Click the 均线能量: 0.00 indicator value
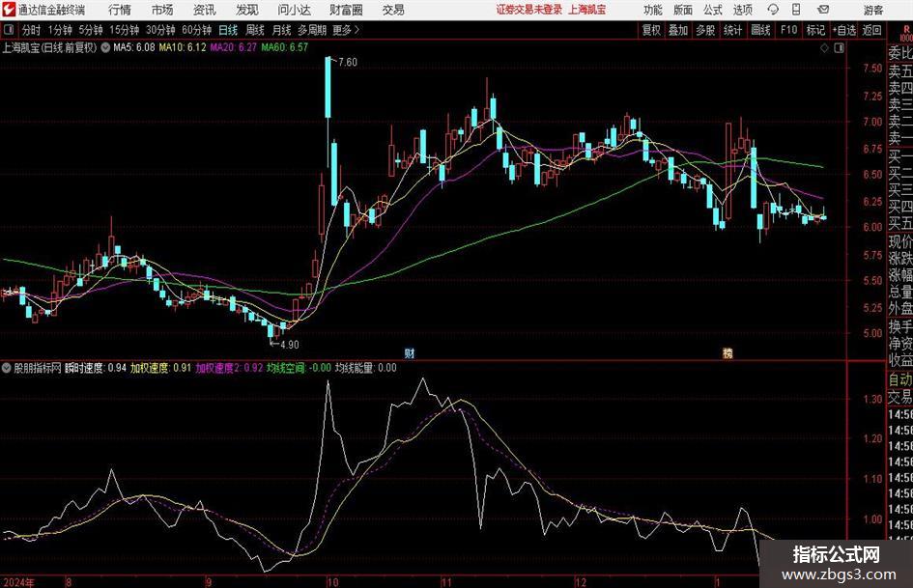Viewport: 913px width, 588px height. 366,368
